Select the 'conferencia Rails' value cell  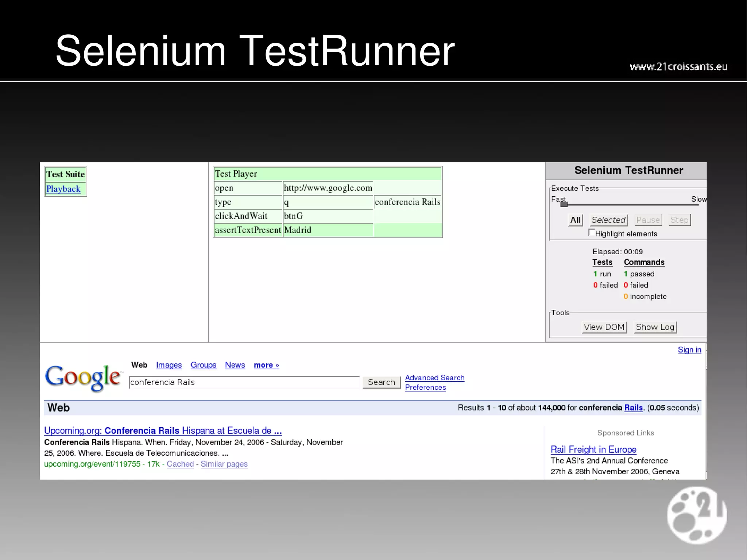[x=407, y=202]
